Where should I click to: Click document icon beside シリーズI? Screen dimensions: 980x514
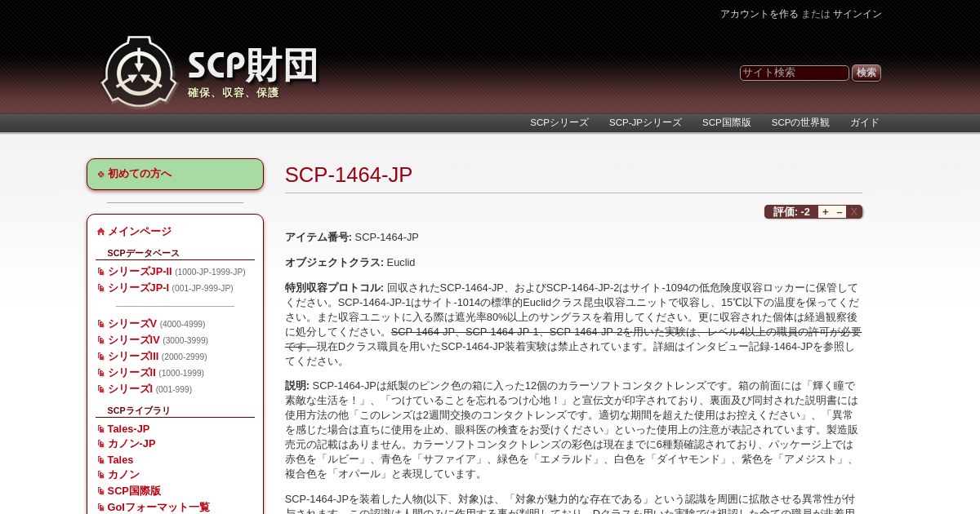coord(100,389)
